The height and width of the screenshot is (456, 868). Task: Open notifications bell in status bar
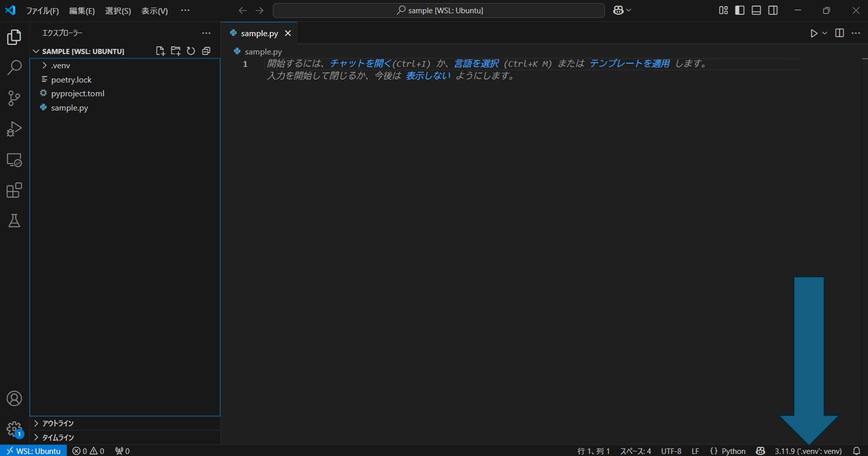point(856,451)
